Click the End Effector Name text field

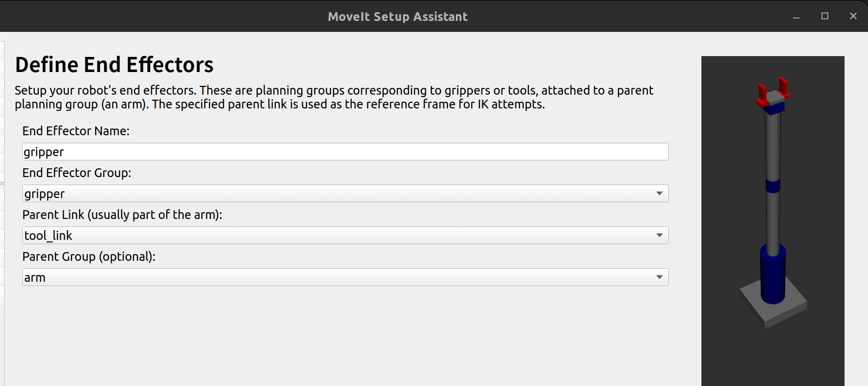point(345,152)
